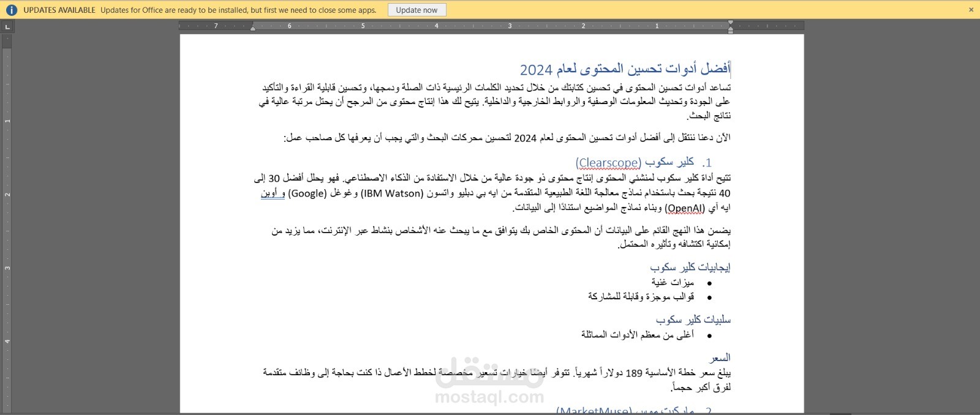Click the vertical ruler at mark 2
This screenshot has width=980, height=415.
(7, 194)
